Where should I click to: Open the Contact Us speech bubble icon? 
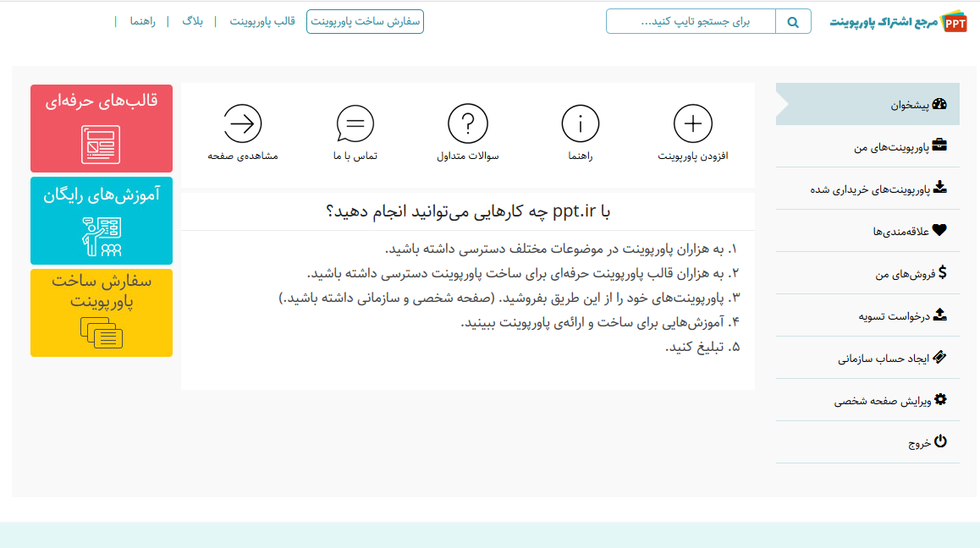pyautogui.click(x=355, y=124)
